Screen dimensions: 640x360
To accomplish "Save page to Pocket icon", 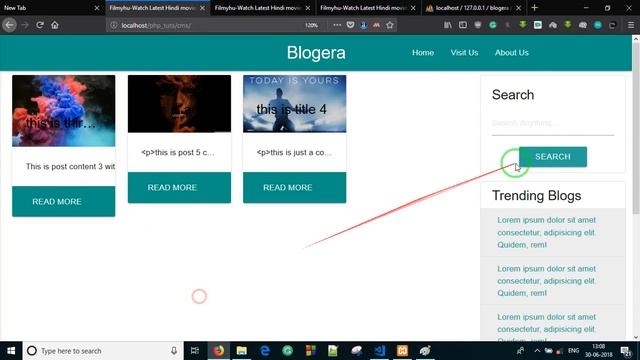I will click(x=350, y=25).
